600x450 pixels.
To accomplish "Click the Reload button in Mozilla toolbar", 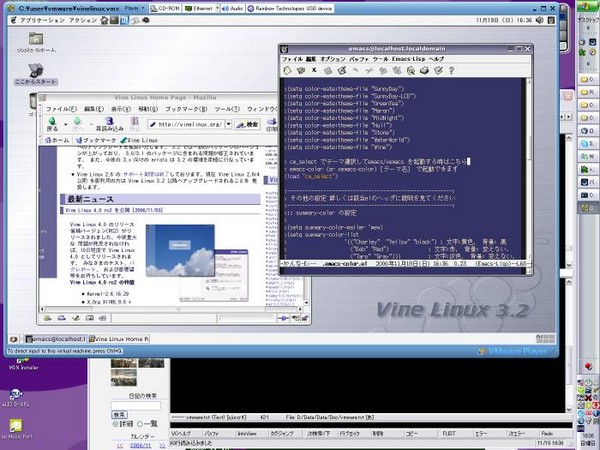I will click(110, 124).
